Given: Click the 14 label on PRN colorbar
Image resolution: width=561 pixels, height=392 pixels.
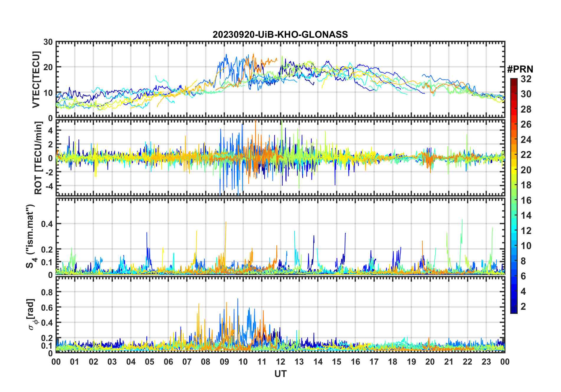Looking at the screenshot, I should (x=526, y=215).
